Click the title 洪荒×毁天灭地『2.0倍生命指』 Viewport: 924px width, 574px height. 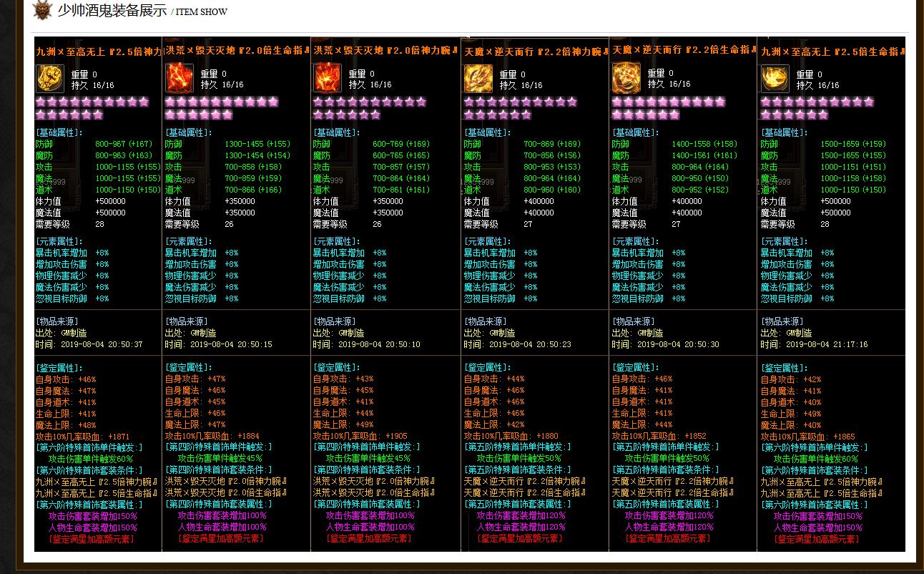(x=236, y=52)
